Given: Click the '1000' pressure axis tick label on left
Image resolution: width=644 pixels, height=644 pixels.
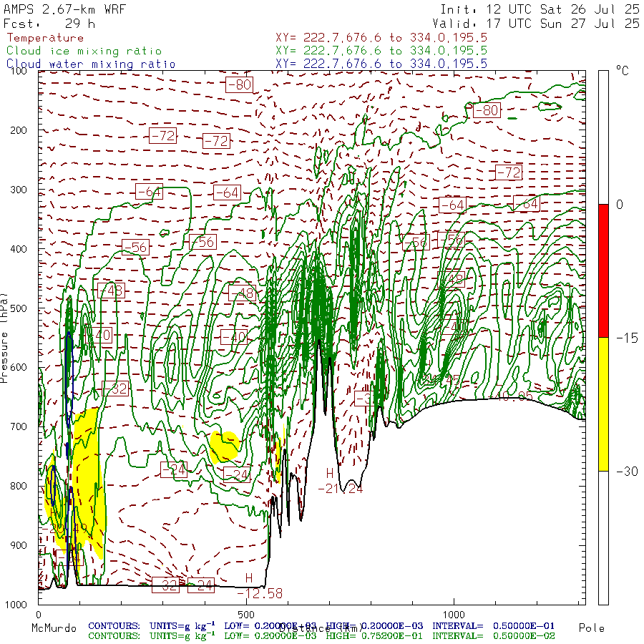Looking at the screenshot, I should 16,605.
